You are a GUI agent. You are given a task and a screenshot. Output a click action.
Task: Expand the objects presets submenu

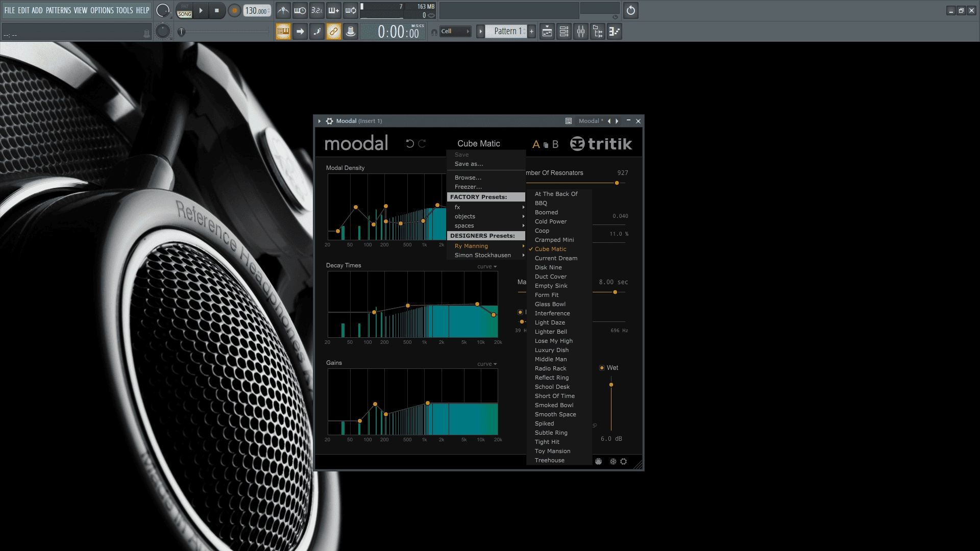click(x=486, y=216)
